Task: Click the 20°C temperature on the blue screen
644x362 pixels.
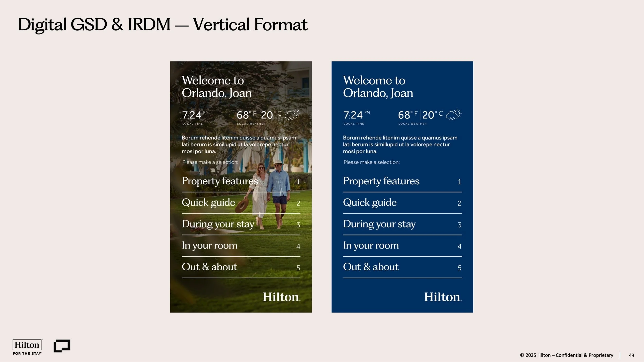Action: point(433,115)
